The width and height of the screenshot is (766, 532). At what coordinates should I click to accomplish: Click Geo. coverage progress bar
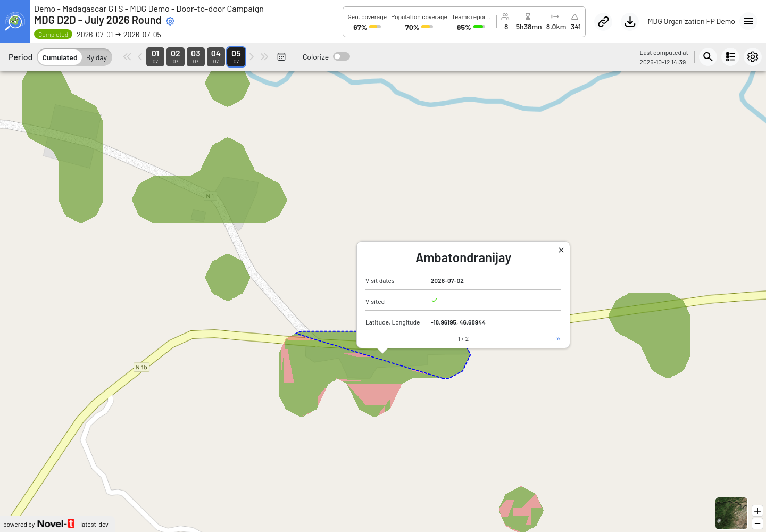(x=375, y=27)
